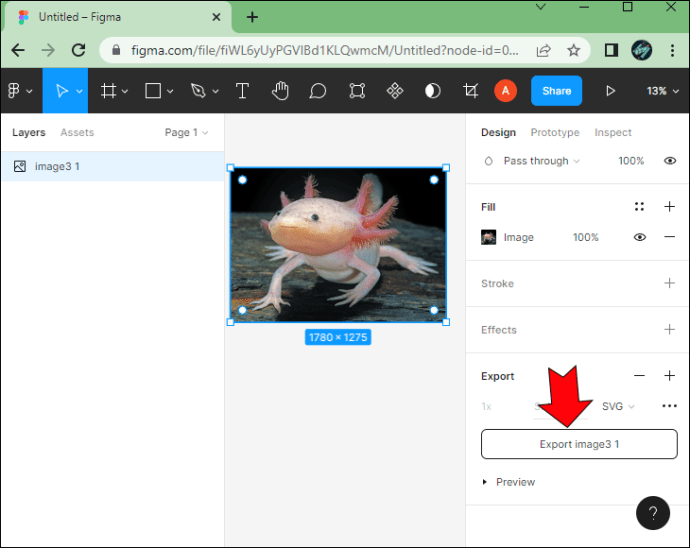Reload the page

pos(78,50)
